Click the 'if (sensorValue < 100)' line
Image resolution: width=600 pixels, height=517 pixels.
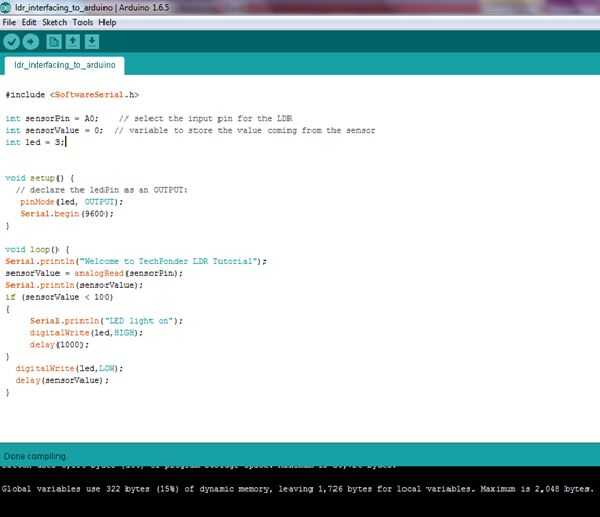[59, 297]
